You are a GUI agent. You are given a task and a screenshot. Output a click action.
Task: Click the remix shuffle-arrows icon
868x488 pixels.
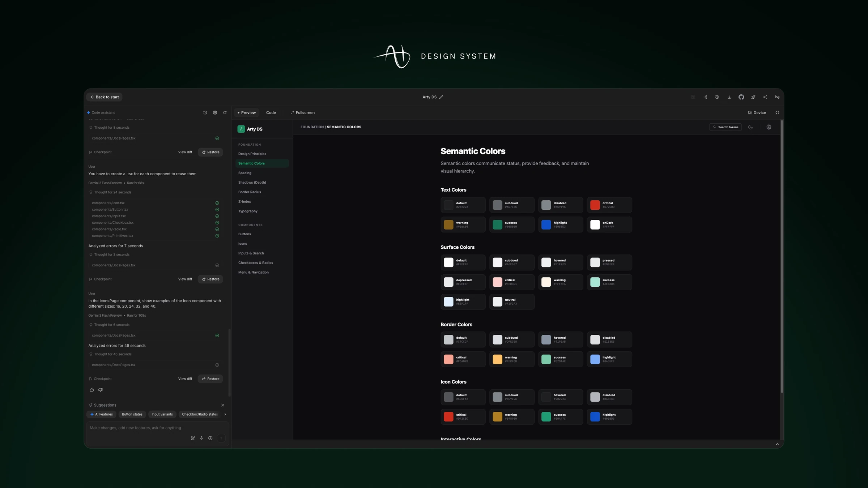click(x=705, y=97)
